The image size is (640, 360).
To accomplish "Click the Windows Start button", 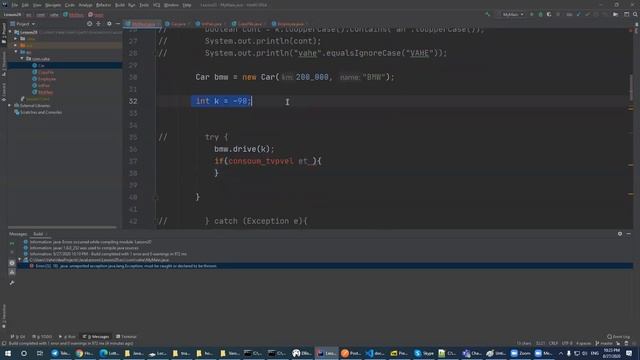I will coord(7,353).
